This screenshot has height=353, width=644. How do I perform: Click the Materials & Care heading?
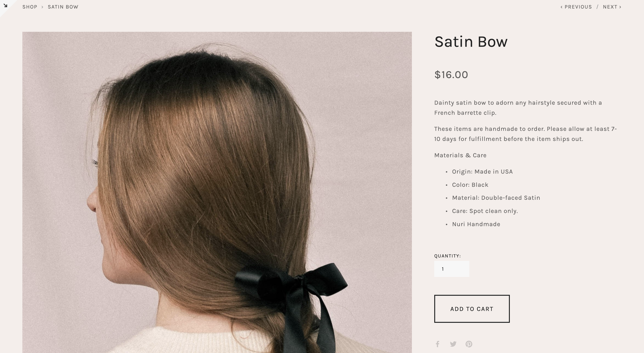pos(460,155)
